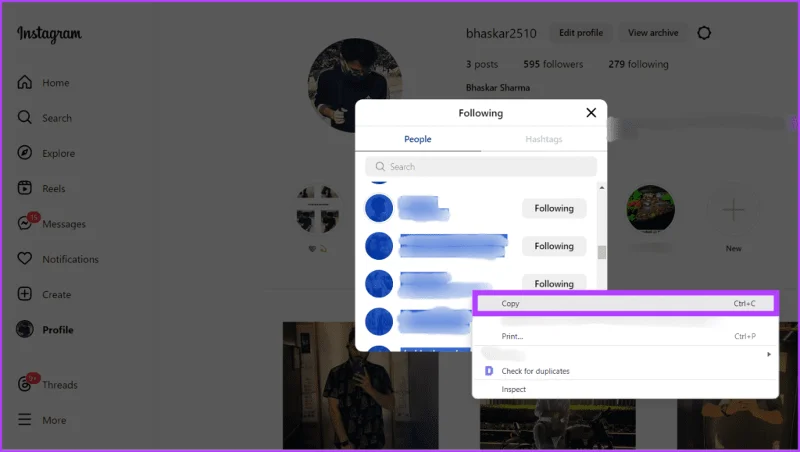Choose Check for duplicates menu entry
Viewport: 800px width, 452px height.
point(625,371)
